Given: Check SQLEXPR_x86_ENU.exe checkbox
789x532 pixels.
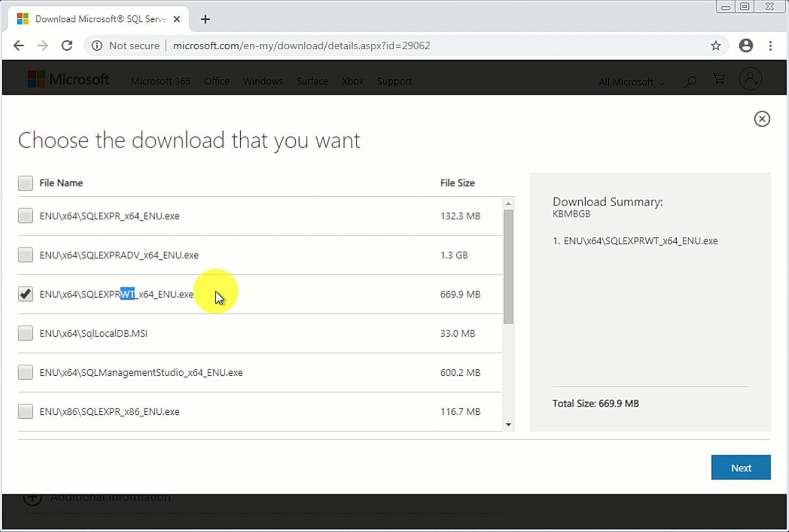Looking at the screenshot, I should (x=25, y=411).
